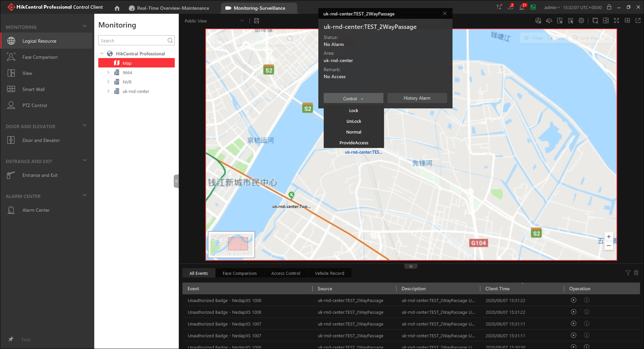Viewport: 644px width, 349px height.
Task: Open the Control dropdown button
Action: (353, 98)
